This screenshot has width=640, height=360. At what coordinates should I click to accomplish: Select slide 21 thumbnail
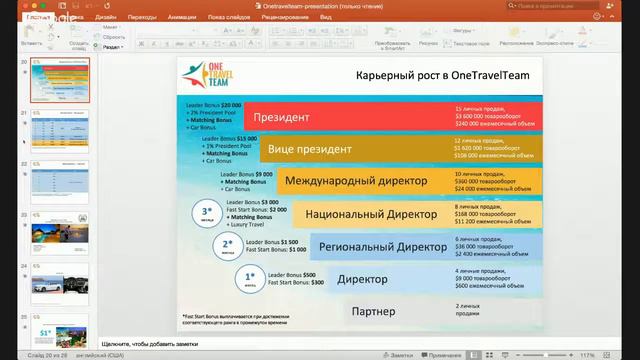[60, 131]
